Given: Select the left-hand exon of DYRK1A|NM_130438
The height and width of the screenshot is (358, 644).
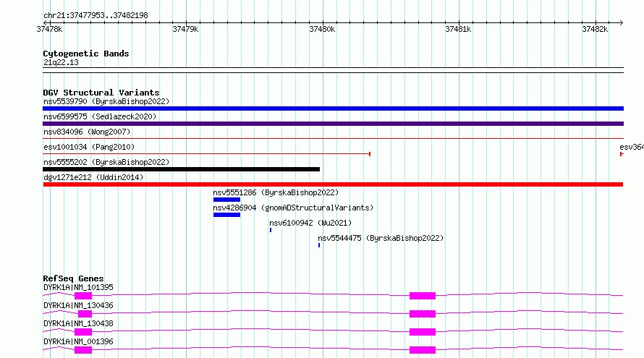Looking at the screenshot, I should point(83,332).
